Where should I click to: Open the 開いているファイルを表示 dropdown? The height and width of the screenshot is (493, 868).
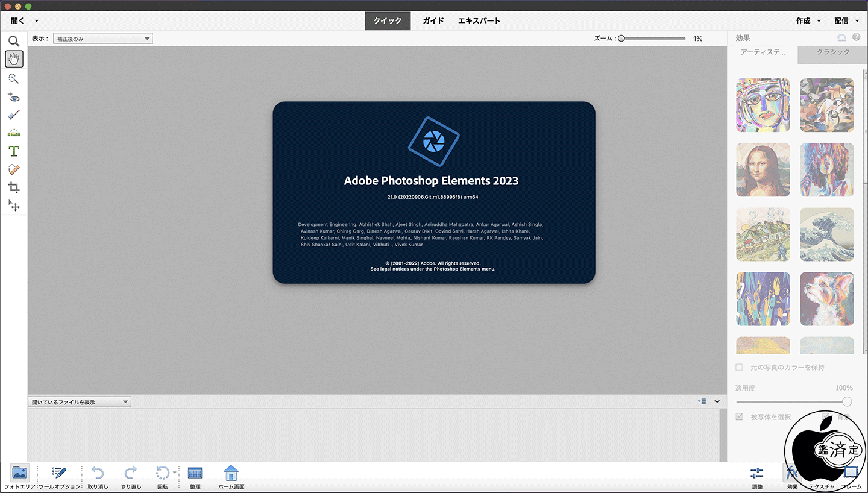(x=80, y=402)
